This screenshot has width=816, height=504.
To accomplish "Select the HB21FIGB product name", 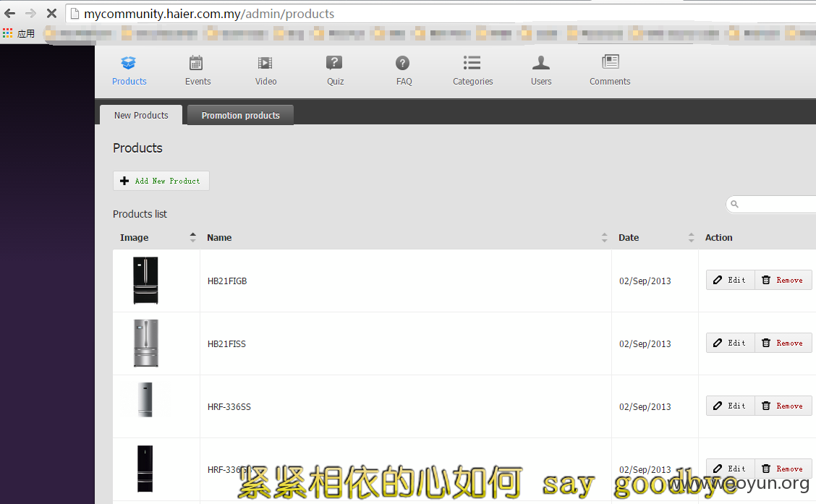I will (x=227, y=281).
